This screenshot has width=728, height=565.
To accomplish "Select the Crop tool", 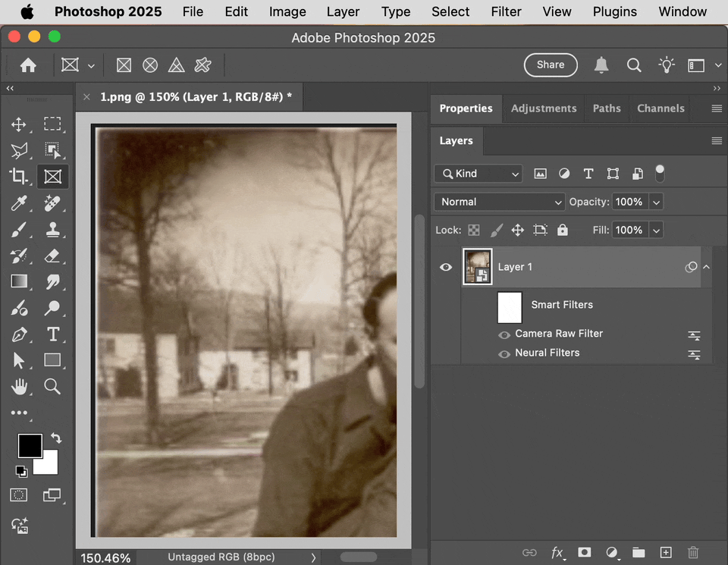I will click(18, 177).
